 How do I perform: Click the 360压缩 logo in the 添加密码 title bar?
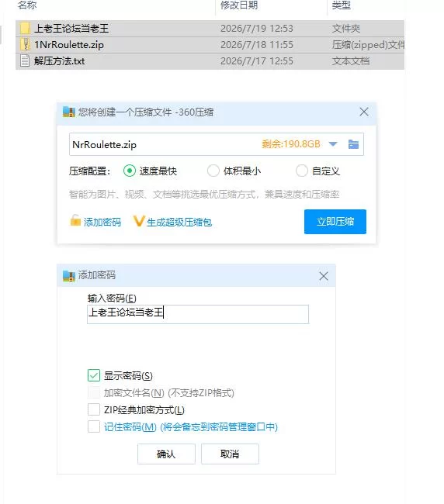click(69, 275)
